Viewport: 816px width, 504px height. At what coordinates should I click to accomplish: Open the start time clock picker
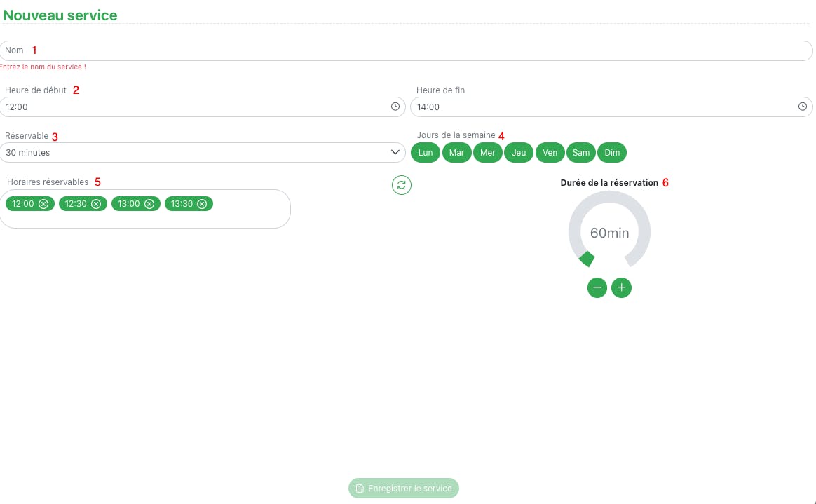click(x=395, y=107)
